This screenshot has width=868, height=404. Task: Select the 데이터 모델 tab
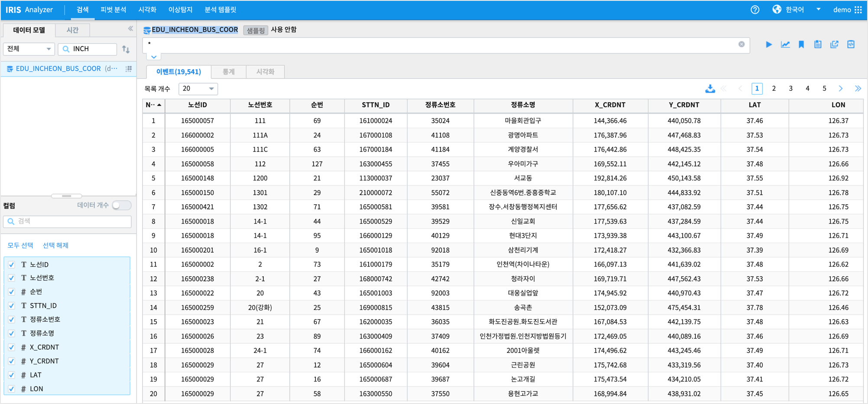[x=29, y=30]
